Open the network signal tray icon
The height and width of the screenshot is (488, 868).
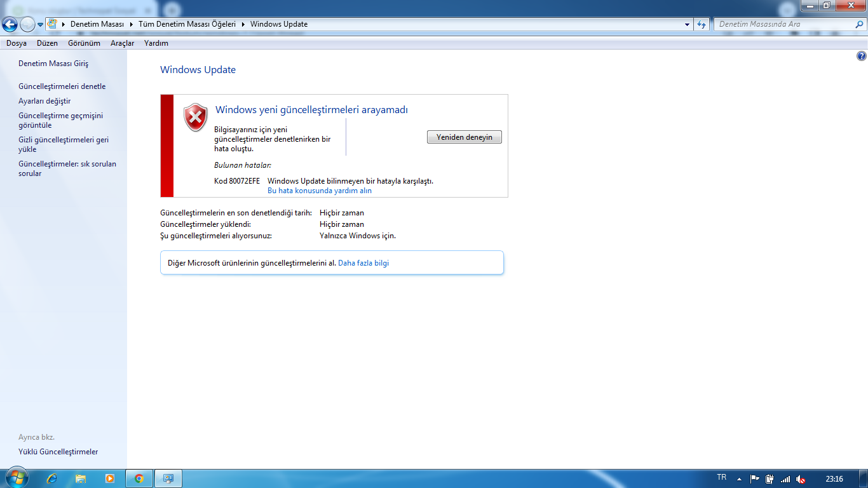(x=785, y=479)
